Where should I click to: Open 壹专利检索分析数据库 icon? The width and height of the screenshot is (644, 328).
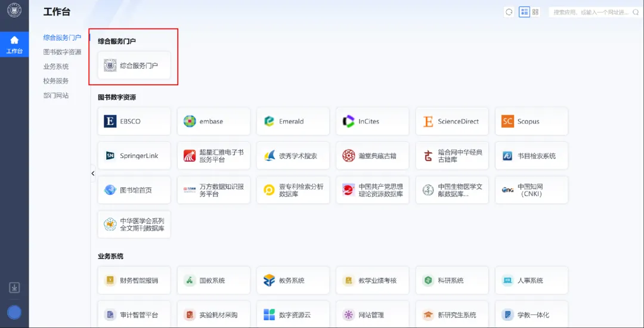pos(269,190)
